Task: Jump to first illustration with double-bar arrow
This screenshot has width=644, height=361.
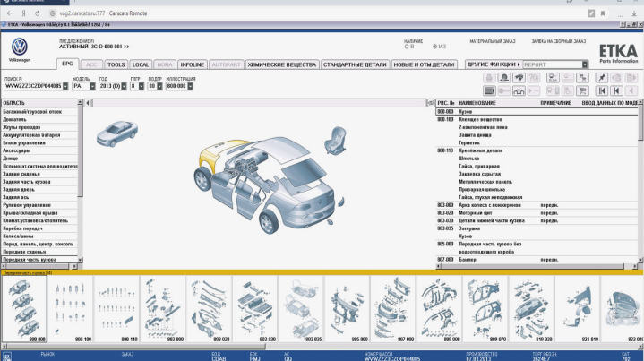Action: 602,90
